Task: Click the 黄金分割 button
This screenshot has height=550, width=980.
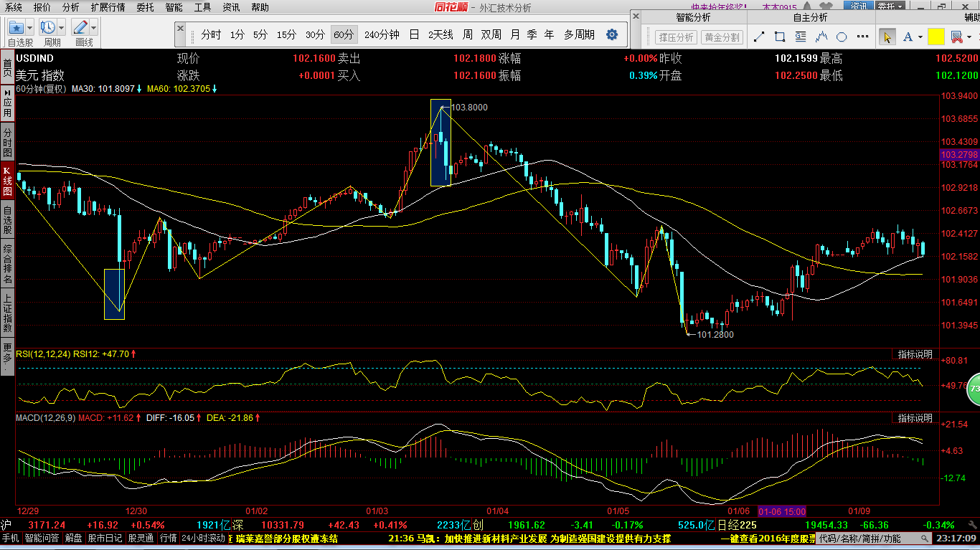Action: (x=722, y=37)
